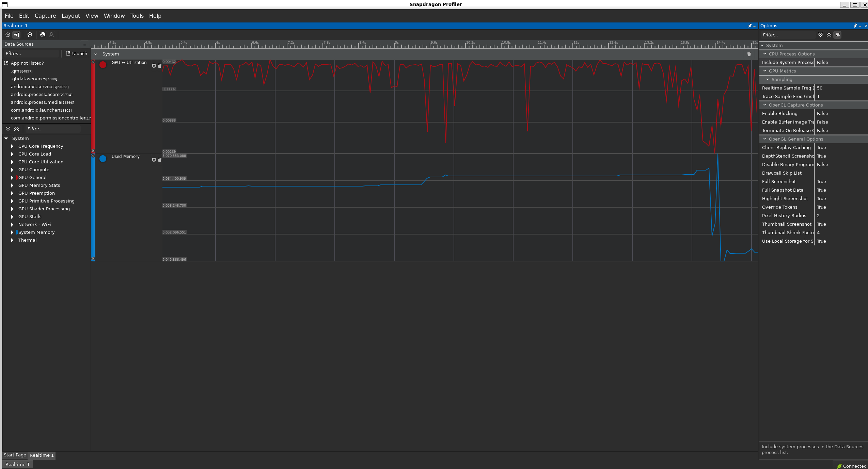Viewport: 868px width, 469px height.
Task: Delete the Used Memory track
Action: (x=159, y=160)
